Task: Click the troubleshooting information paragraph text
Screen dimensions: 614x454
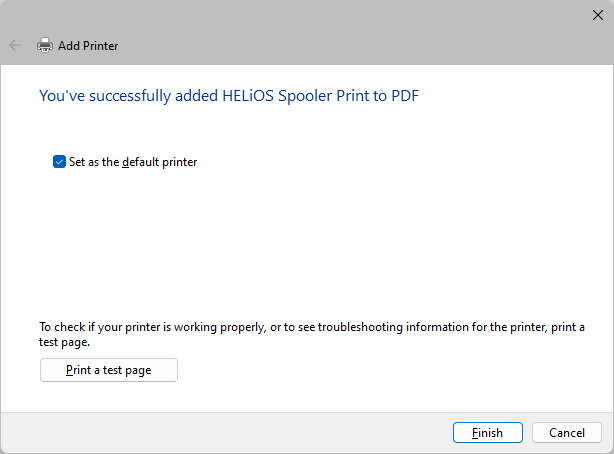Action: click(312, 334)
